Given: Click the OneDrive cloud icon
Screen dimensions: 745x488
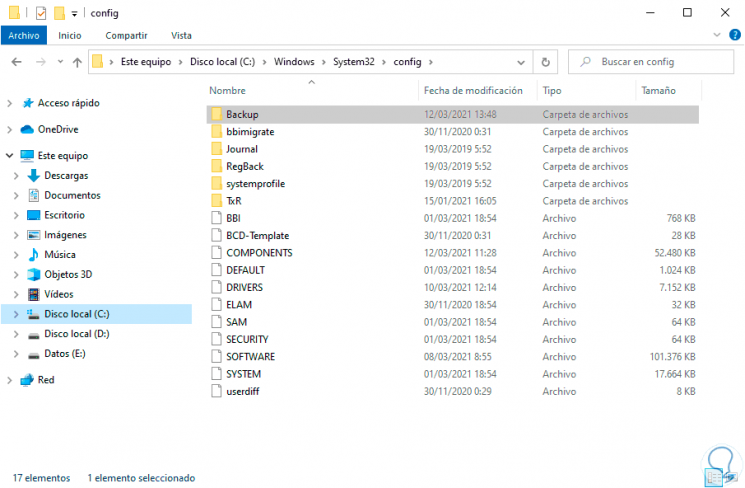Looking at the screenshot, I should (x=27, y=129).
